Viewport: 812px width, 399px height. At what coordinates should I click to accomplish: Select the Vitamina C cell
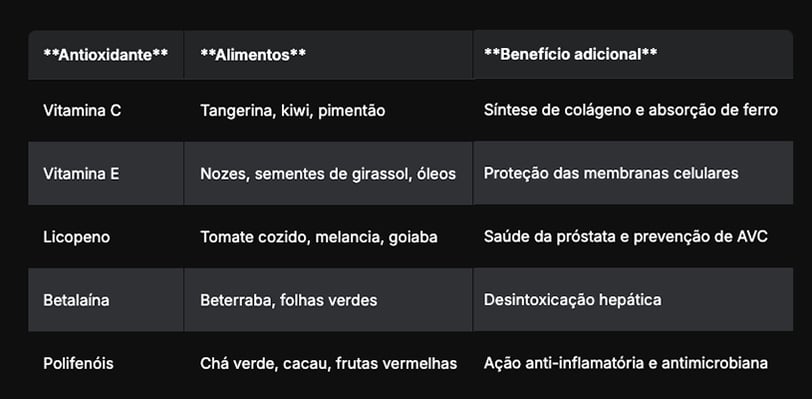(106, 110)
